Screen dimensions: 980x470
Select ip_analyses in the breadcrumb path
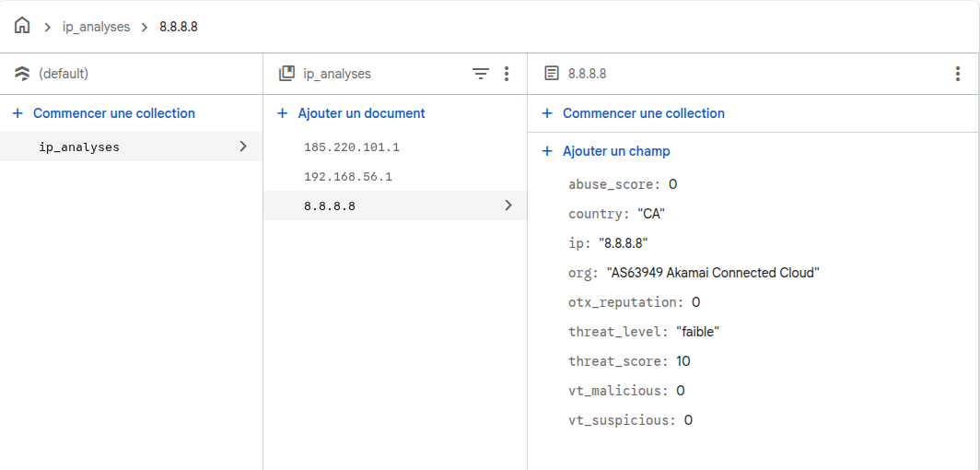click(96, 27)
